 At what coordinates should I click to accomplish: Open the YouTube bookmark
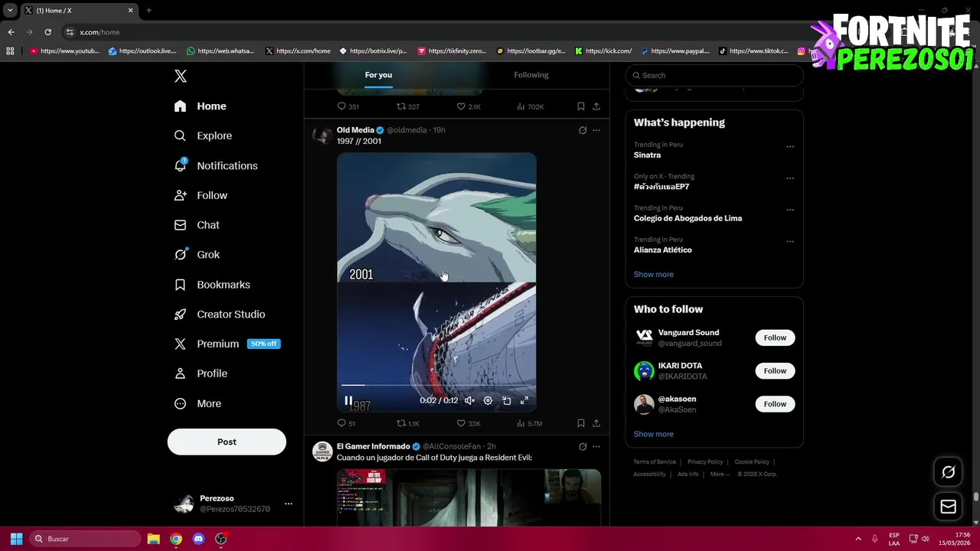65,51
